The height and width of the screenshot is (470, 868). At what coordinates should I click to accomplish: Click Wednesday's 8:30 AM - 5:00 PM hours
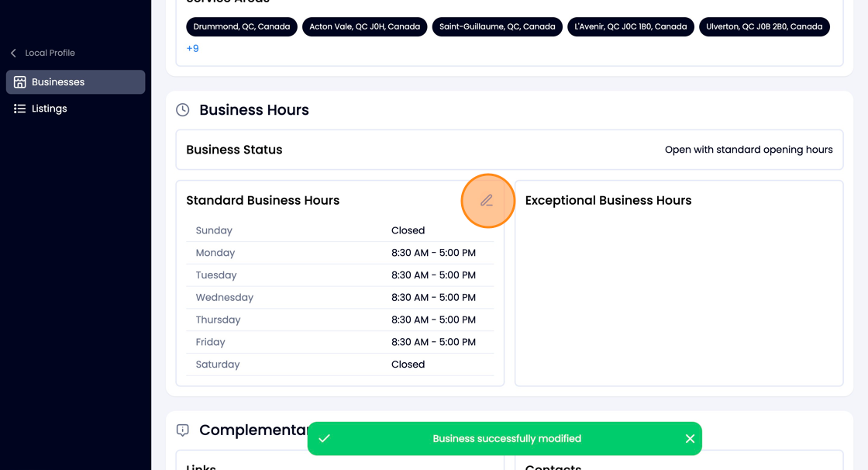433,298
